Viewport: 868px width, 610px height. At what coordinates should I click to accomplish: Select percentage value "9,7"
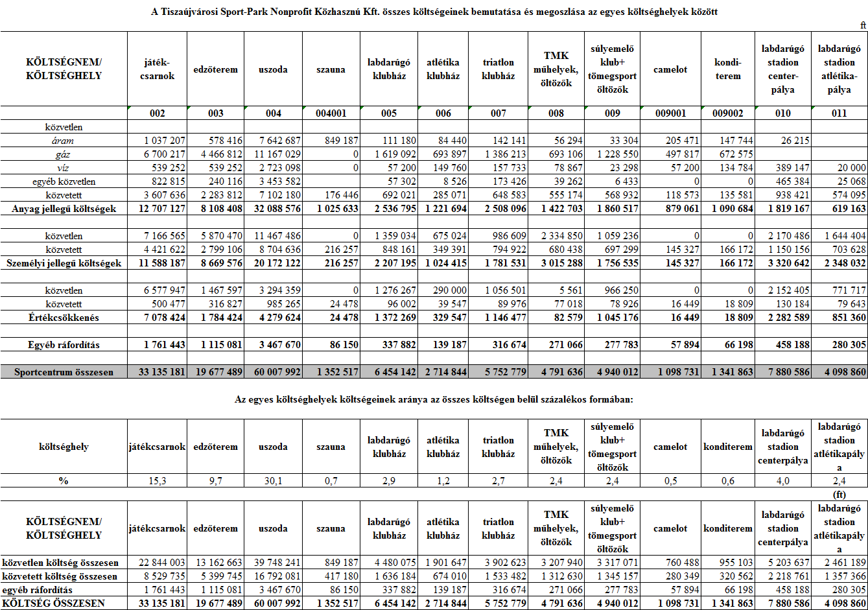[215, 480]
